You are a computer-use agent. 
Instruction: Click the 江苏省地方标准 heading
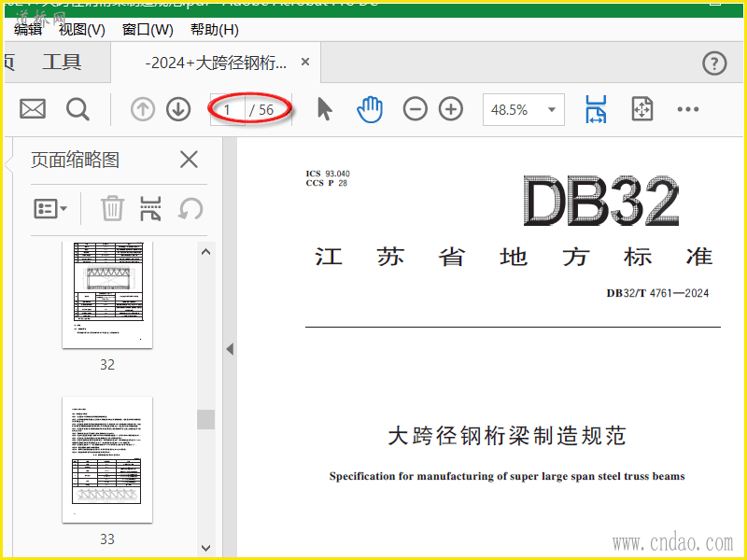click(514, 258)
